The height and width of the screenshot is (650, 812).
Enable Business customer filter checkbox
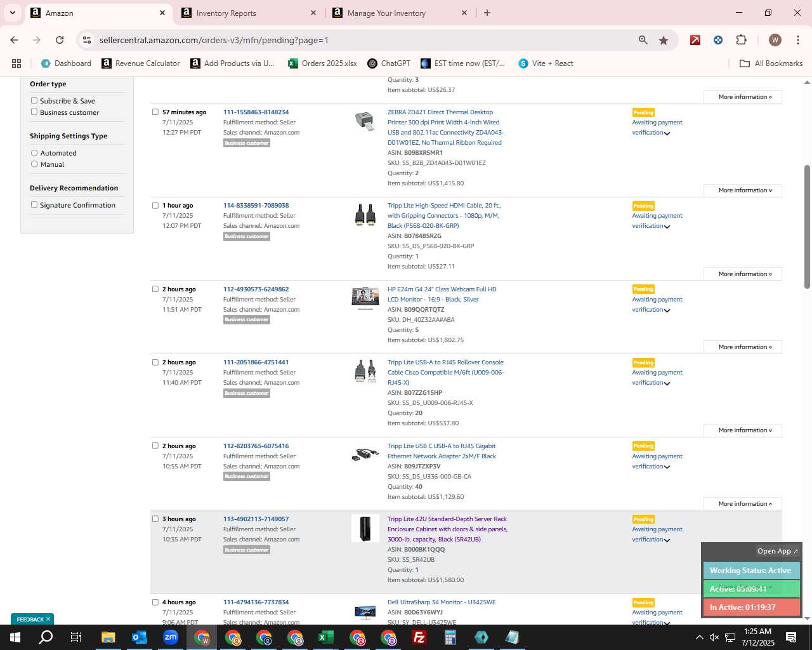(x=34, y=112)
